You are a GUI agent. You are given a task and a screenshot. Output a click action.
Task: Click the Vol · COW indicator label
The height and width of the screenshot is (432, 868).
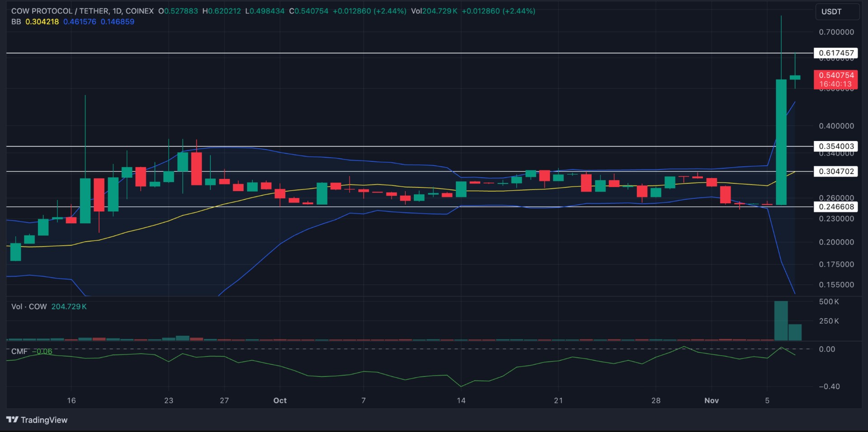pyautogui.click(x=29, y=306)
